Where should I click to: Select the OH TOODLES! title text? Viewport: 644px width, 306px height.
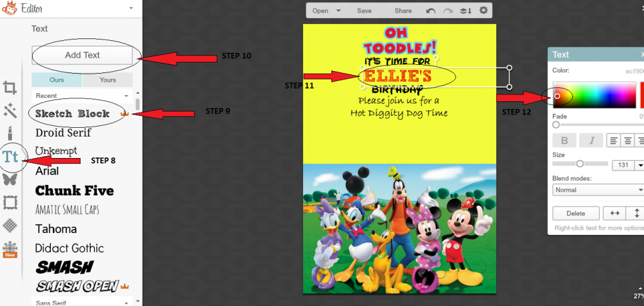(x=399, y=41)
